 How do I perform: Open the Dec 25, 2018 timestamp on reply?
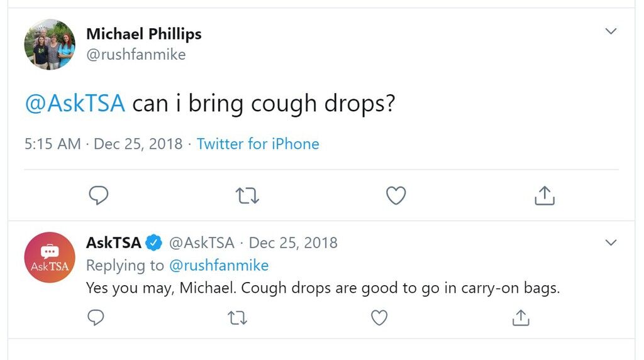coord(293,243)
